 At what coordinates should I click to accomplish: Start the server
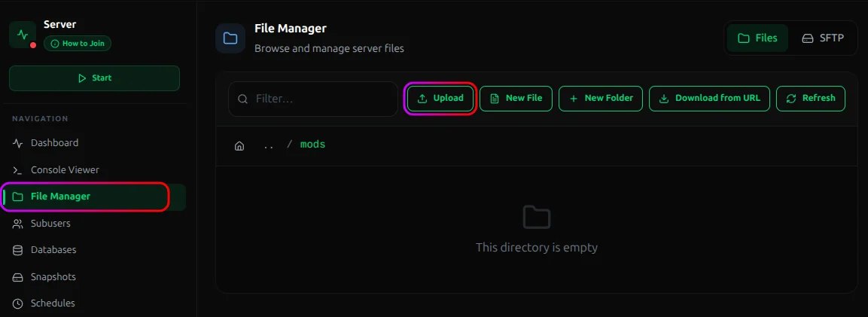pos(94,78)
